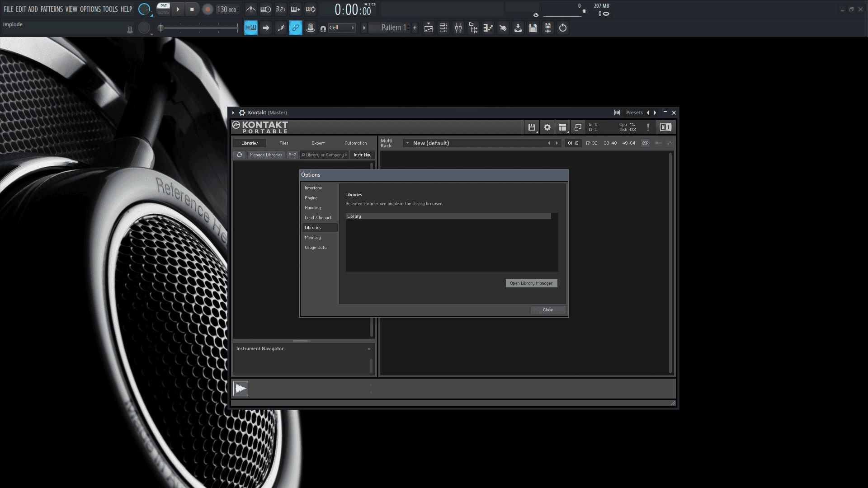Toggle the multilink to controllers icon

[296, 28]
